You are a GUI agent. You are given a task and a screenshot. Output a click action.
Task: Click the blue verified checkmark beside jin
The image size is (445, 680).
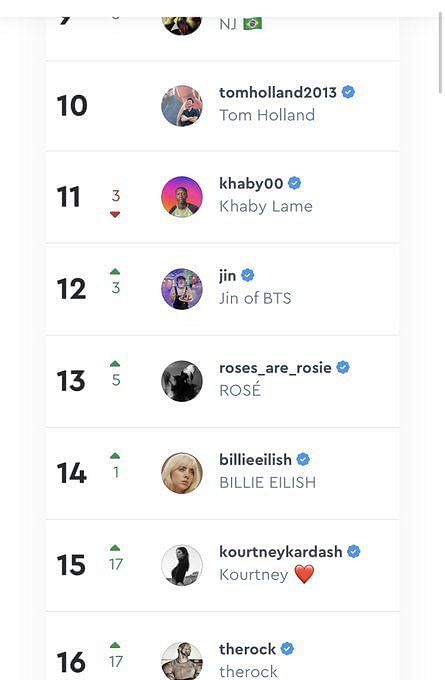[248, 275]
